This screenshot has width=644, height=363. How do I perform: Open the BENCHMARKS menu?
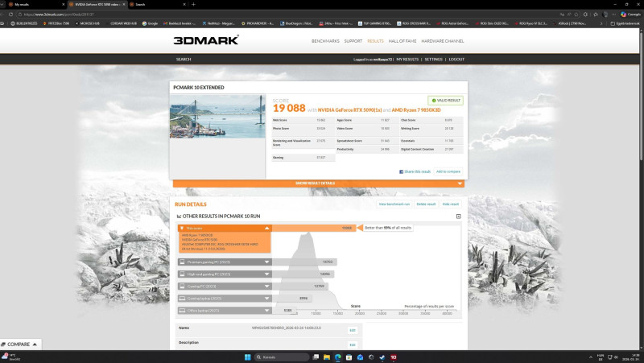point(325,41)
